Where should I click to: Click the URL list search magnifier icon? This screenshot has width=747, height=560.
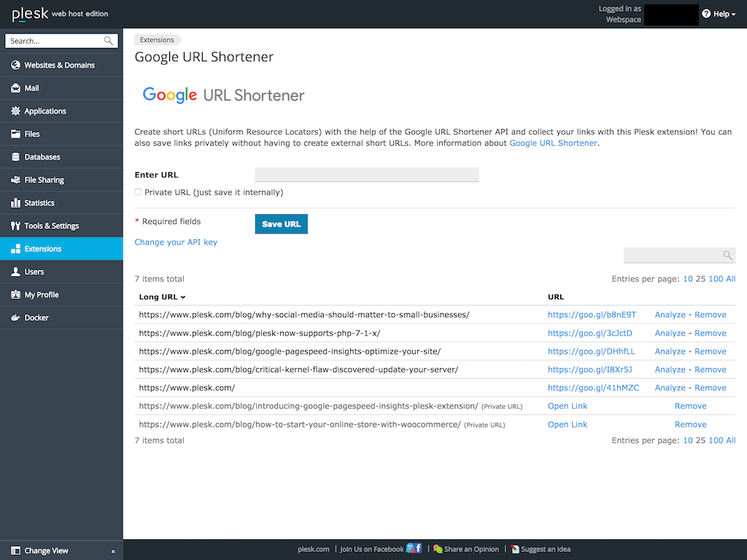click(727, 255)
